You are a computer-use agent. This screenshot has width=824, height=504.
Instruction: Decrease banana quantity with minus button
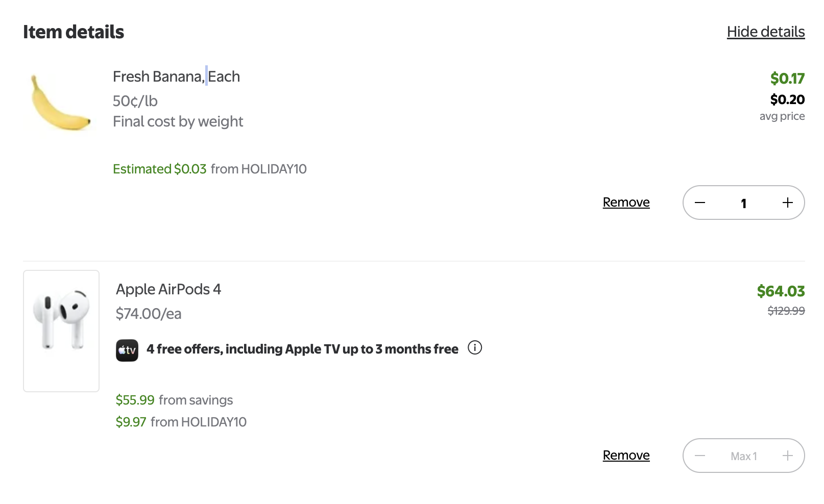pyautogui.click(x=700, y=203)
